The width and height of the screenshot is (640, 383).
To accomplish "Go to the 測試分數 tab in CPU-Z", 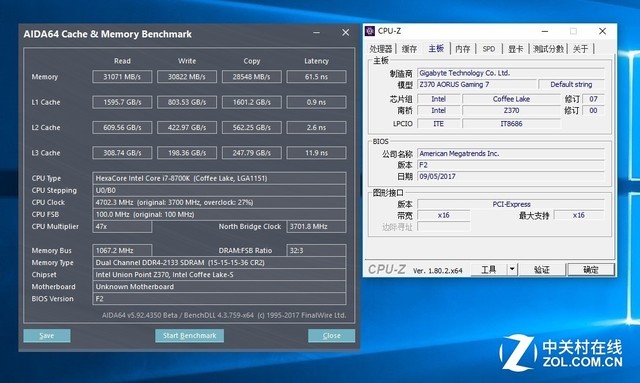I will coord(548,49).
